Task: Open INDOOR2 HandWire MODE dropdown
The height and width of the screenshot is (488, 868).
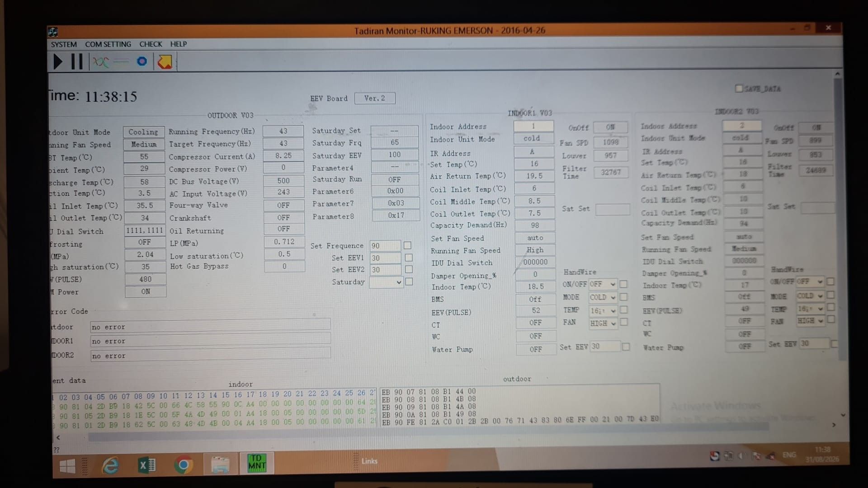Action: pos(810,296)
